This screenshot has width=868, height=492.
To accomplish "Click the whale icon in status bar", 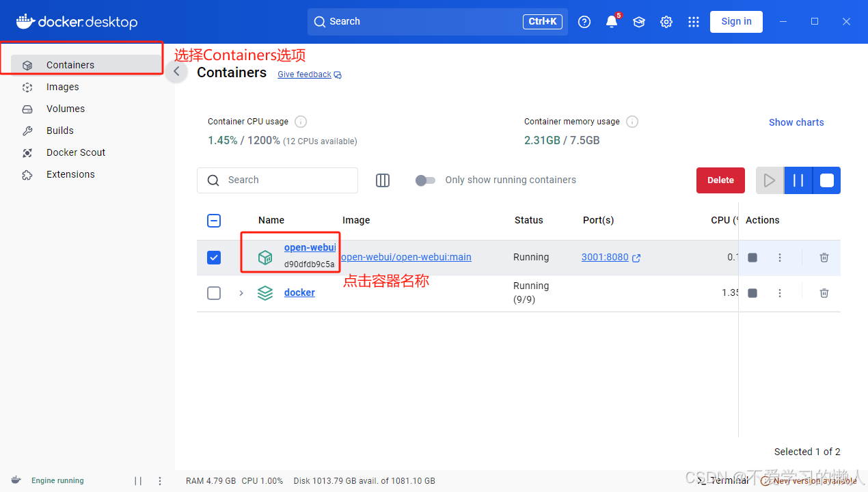I will (x=16, y=480).
